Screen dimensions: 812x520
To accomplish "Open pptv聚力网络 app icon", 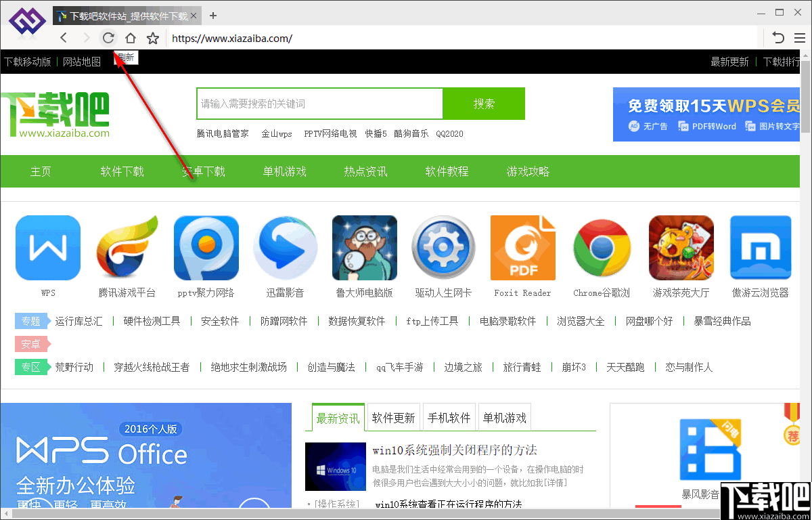I will click(206, 248).
